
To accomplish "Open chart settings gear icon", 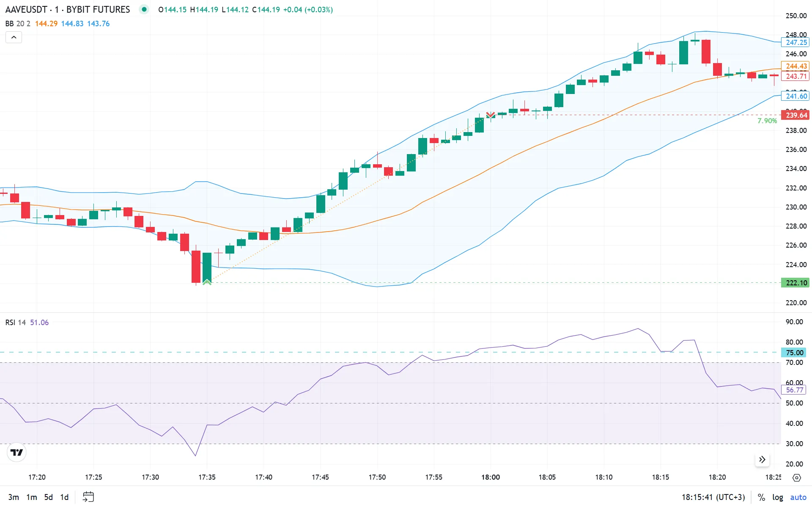I will (797, 478).
